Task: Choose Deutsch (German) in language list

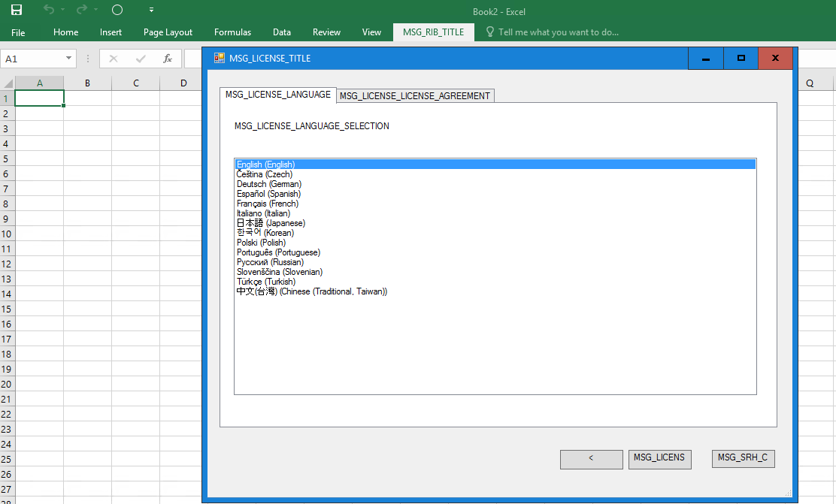Action: tap(495, 184)
